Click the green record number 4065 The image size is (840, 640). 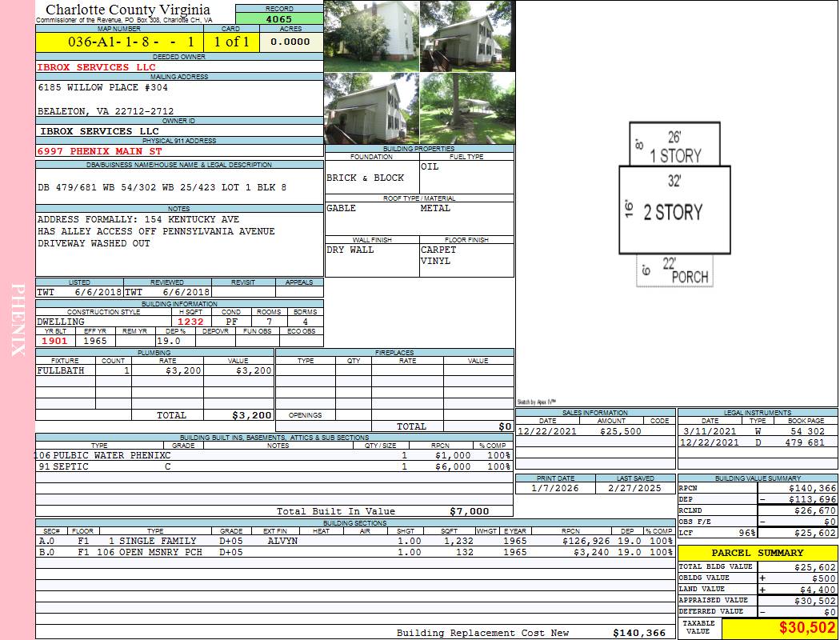click(x=279, y=18)
